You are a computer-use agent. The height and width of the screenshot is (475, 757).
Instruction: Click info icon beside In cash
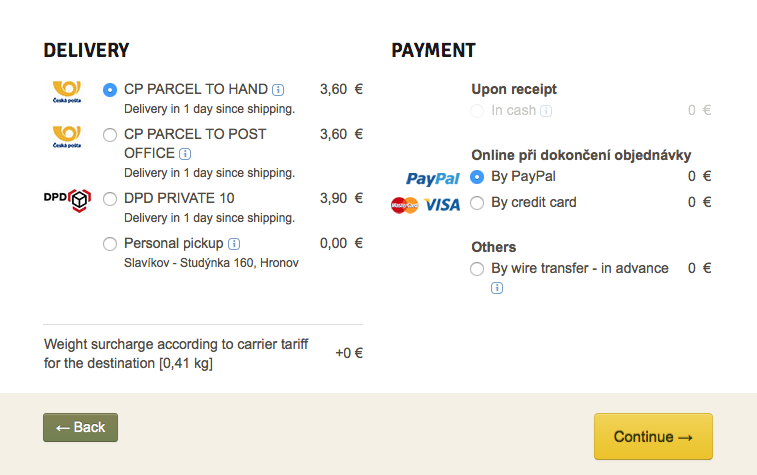(547, 111)
